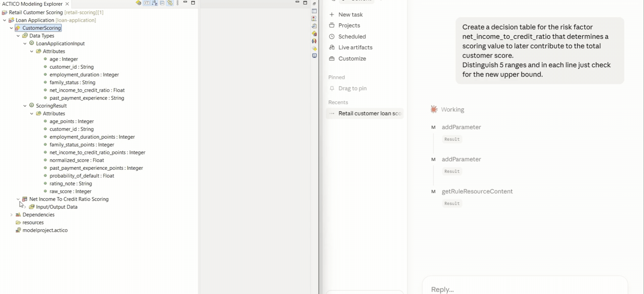This screenshot has width=644, height=294.
Task: Click Result under the first addParameter
Action: (452, 139)
